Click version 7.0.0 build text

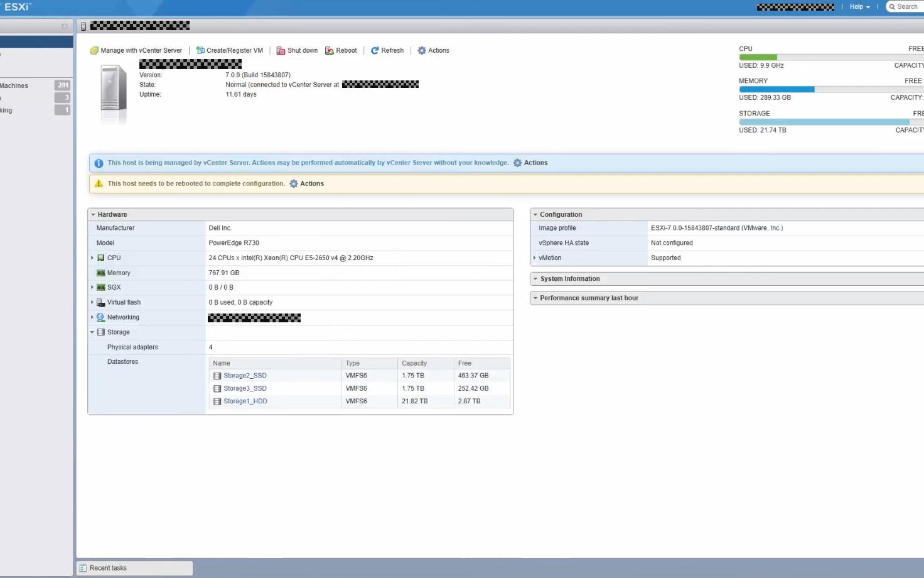258,75
